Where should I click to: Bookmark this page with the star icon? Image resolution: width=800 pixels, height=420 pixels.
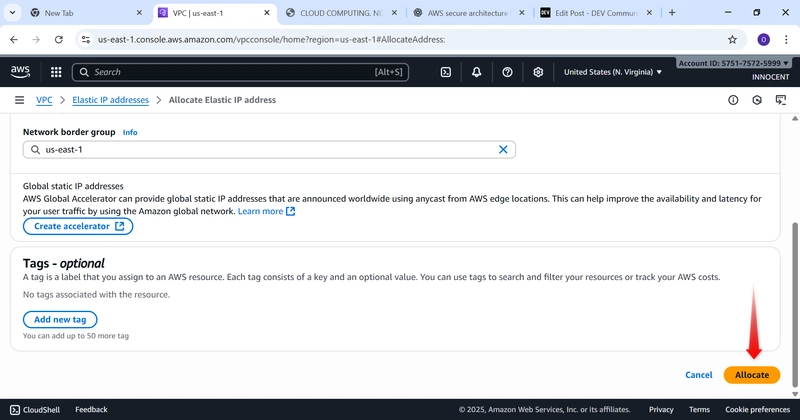732,39
